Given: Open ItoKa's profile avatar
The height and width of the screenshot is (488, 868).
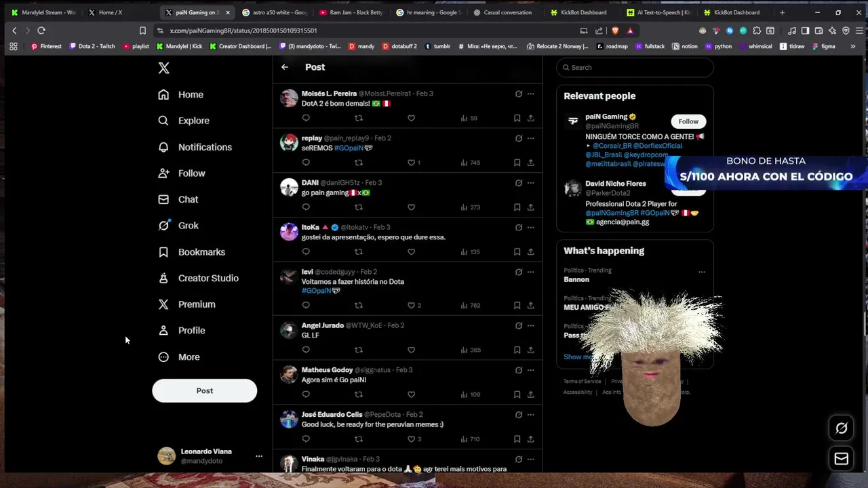Looking at the screenshot, I should tap(290, 232).
